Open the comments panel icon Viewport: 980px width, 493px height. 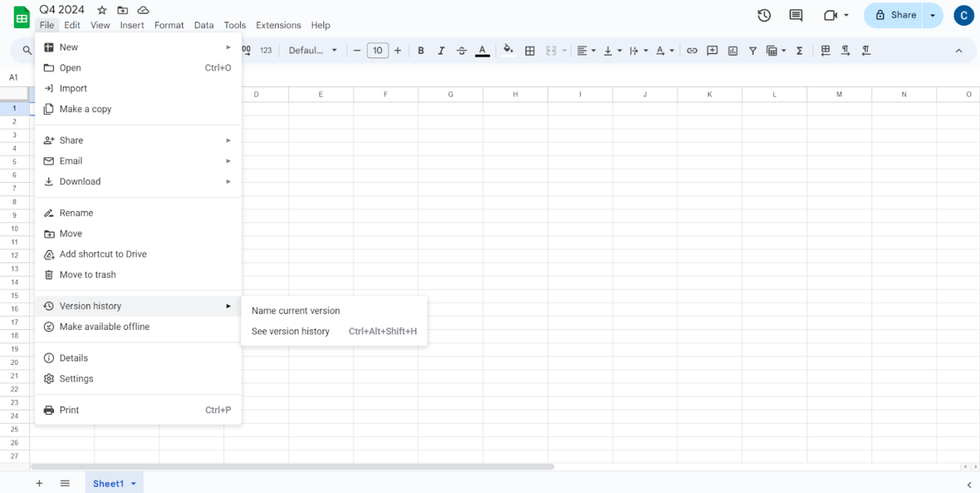796,15
